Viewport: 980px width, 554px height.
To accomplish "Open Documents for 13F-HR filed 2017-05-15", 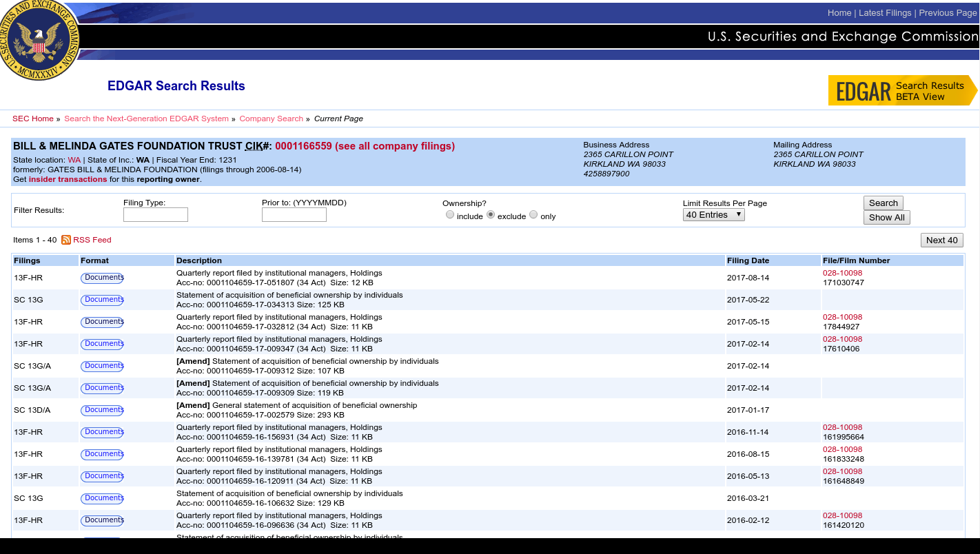I will [x=102, y=322].
